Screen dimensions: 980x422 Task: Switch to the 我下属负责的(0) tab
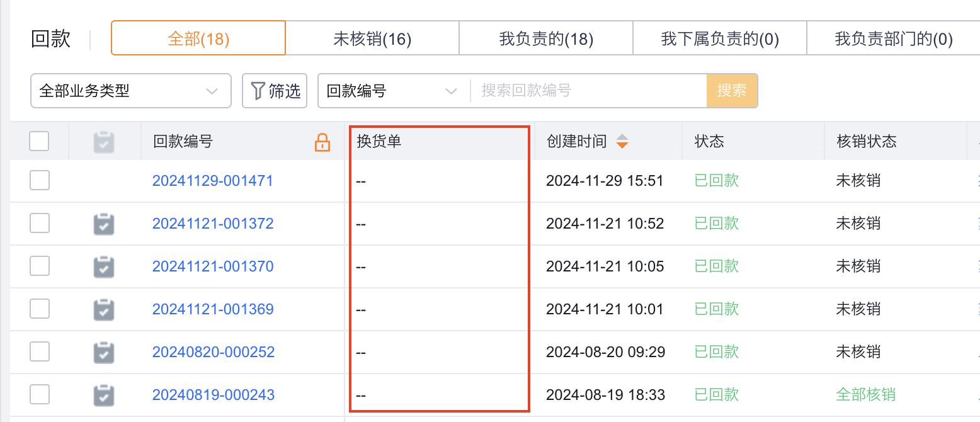tap(720, 38)
